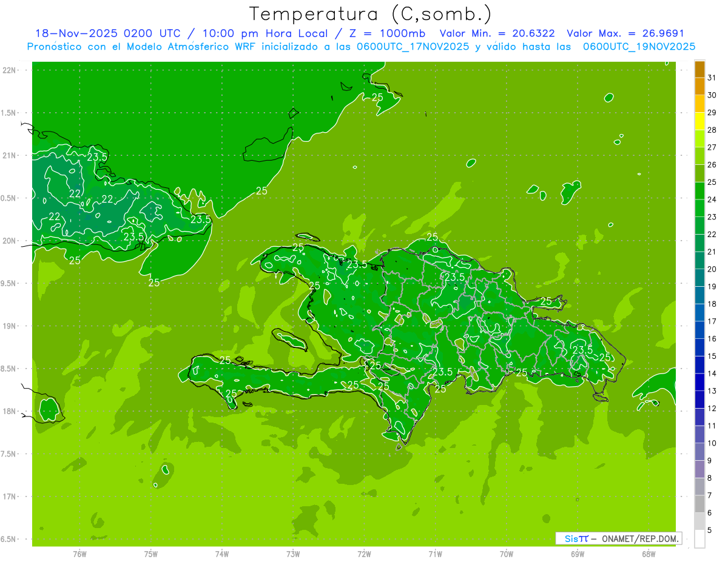Click the '72W' longitude axis label
Screen dimensions: 728x562
pos(364,554)
